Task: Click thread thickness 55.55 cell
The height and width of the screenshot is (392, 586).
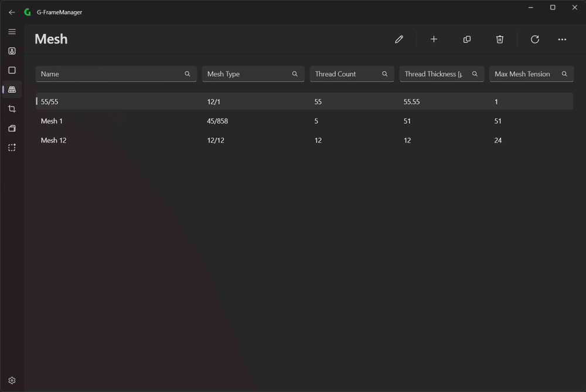Action: coord(411,101)
